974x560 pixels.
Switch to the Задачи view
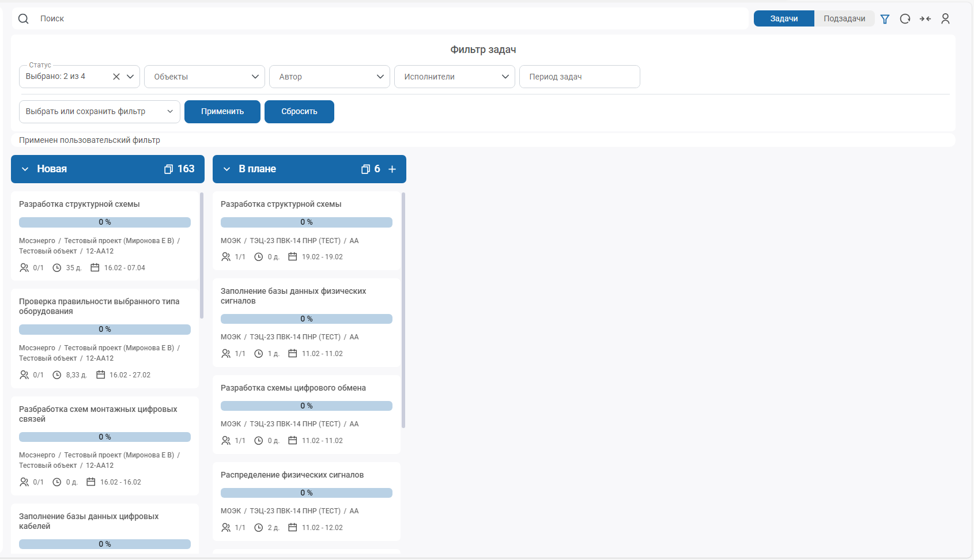pyautogui.click(x=784, y=19)
